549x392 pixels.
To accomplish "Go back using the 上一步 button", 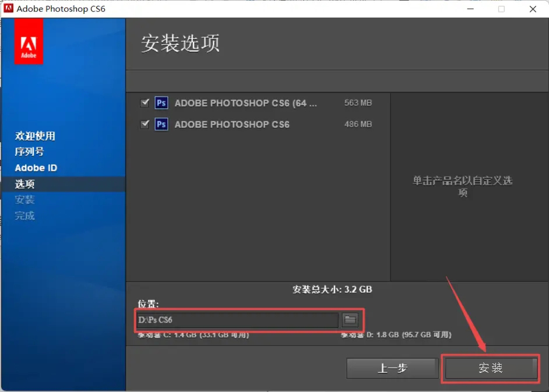I will coord(392,368).
